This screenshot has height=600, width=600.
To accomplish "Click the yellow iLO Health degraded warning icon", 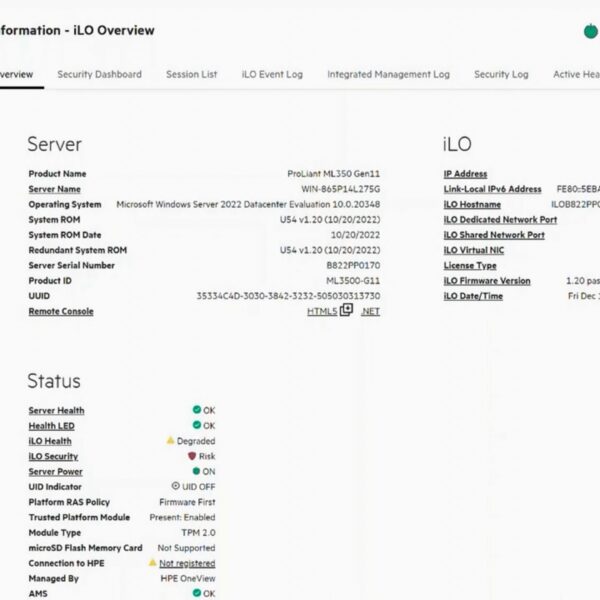I will coord(170,441).
